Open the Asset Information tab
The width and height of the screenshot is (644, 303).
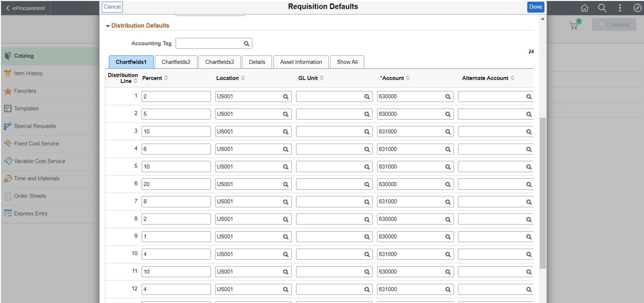(x=301, y=61)
